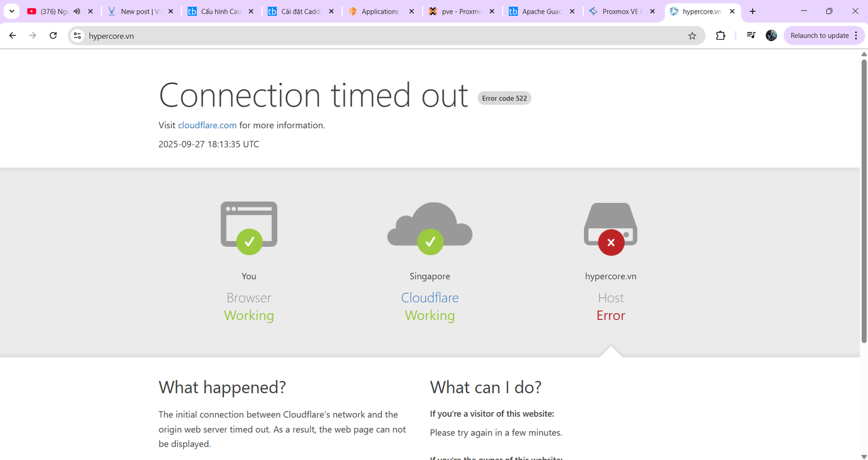This screenshot has width=868, height=460.
Task: Open the cloudflare.com link
Action: [207, 125]
